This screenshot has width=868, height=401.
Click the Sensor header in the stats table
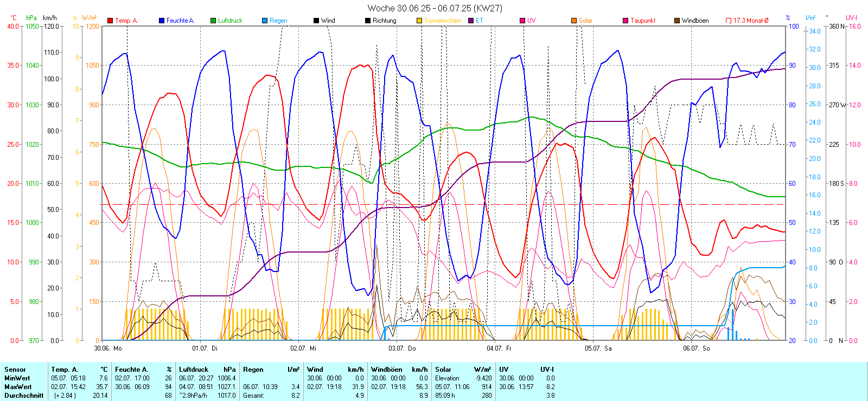15,370
